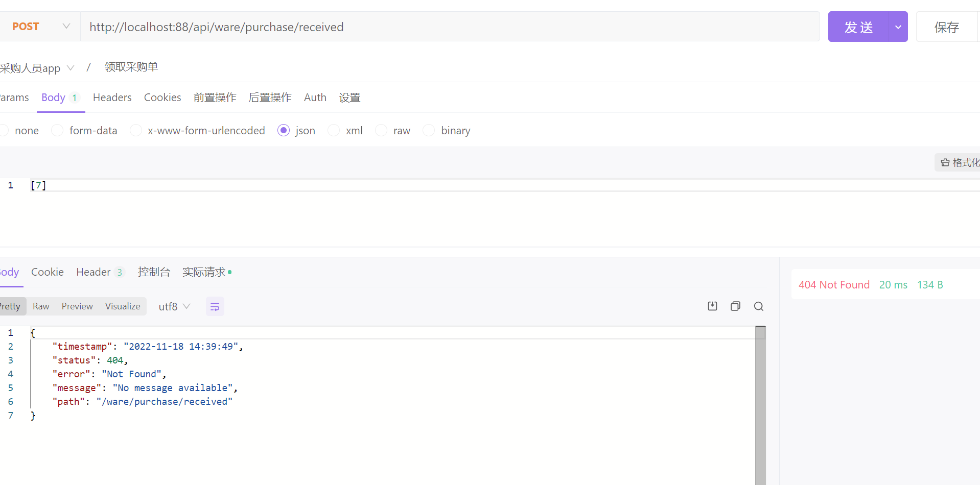Select the response Body tab
980x485 pixels.
coord(10,272)
